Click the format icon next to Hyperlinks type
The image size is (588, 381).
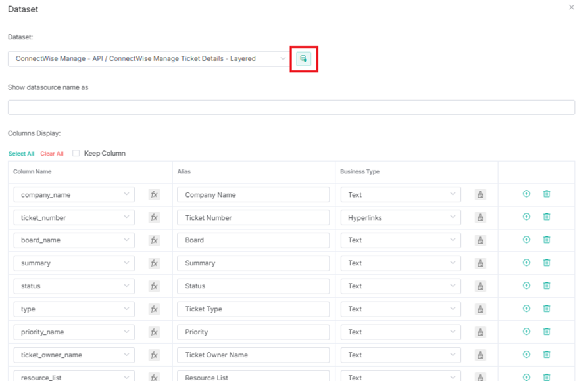480,217
